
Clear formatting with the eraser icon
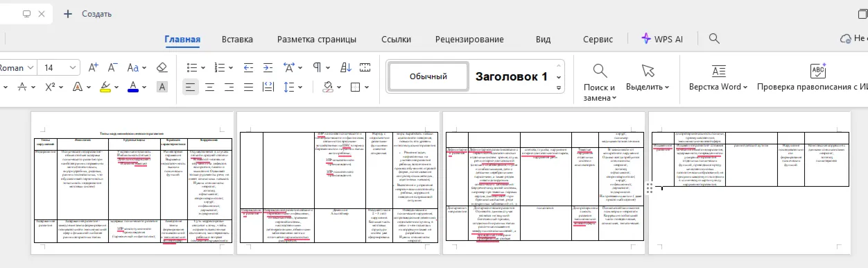click(162, 67)
